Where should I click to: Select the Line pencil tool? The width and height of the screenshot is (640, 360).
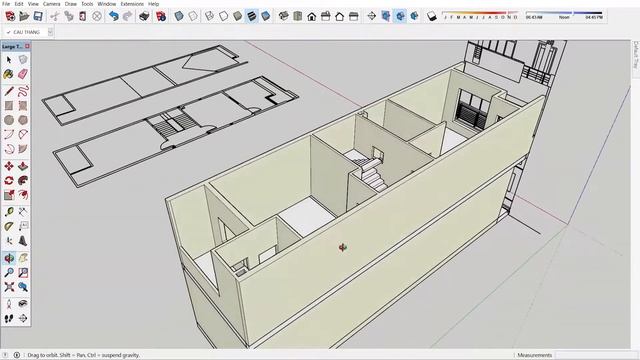pos(9,91)
